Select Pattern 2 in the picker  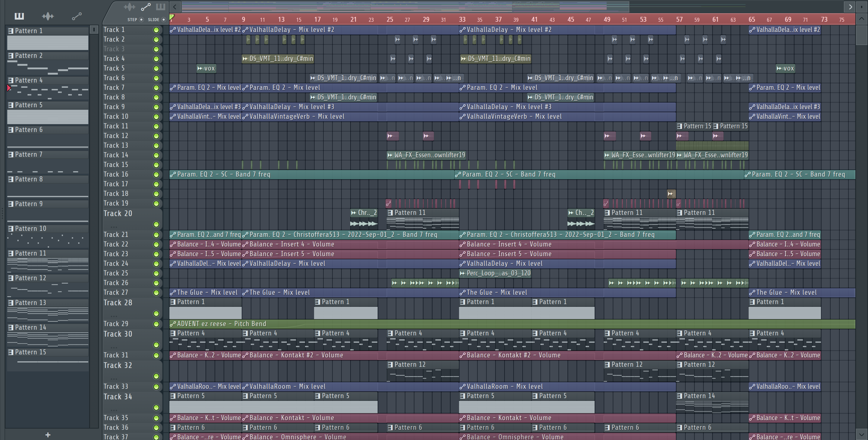(x=48, y=64)
